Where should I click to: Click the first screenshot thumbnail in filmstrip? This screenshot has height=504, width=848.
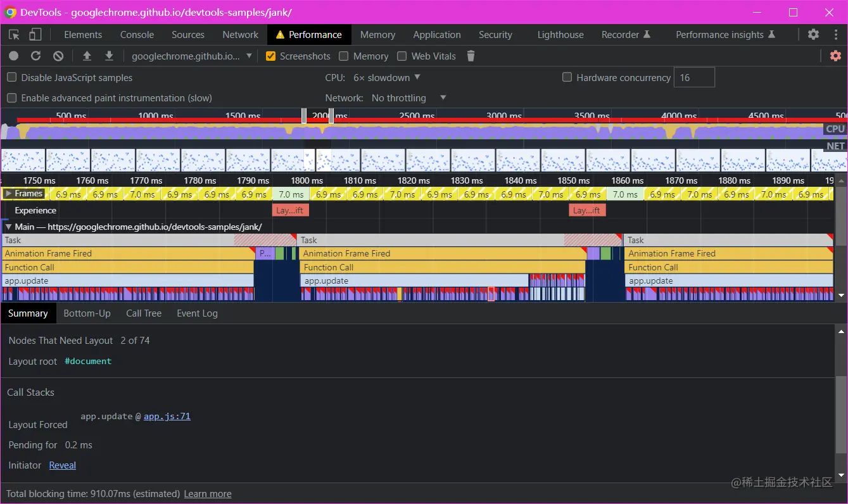(x=23, y=160)
